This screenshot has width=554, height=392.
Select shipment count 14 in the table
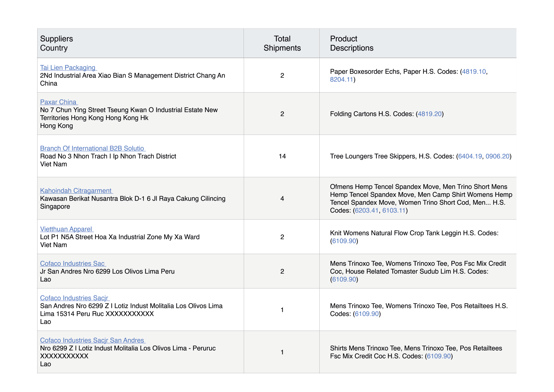[x=282, y=156]
